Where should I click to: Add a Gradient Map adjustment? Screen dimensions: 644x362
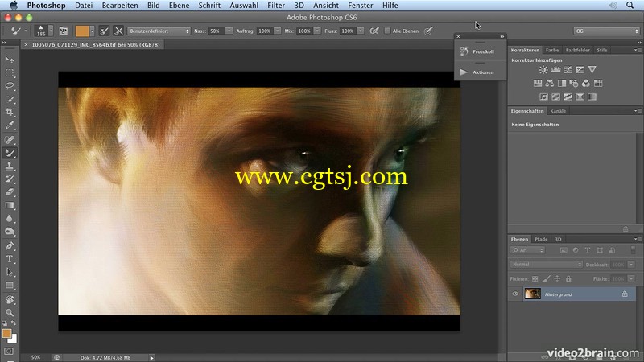pos(592,97)
